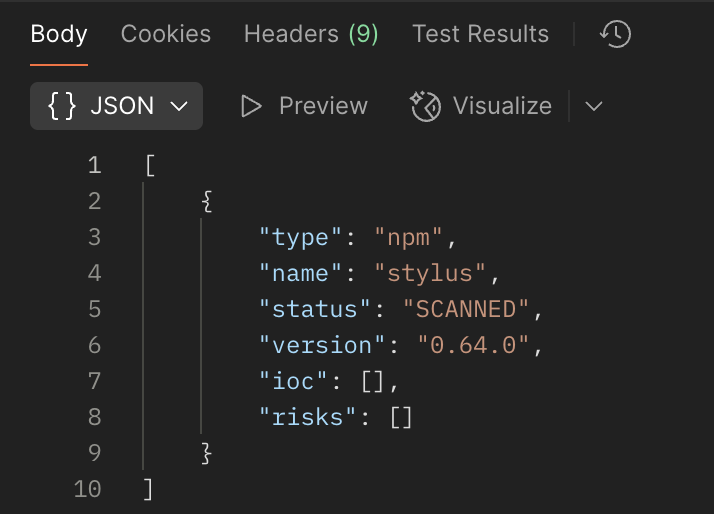
Task: Click the Preview button label
Action: point(323,106)
